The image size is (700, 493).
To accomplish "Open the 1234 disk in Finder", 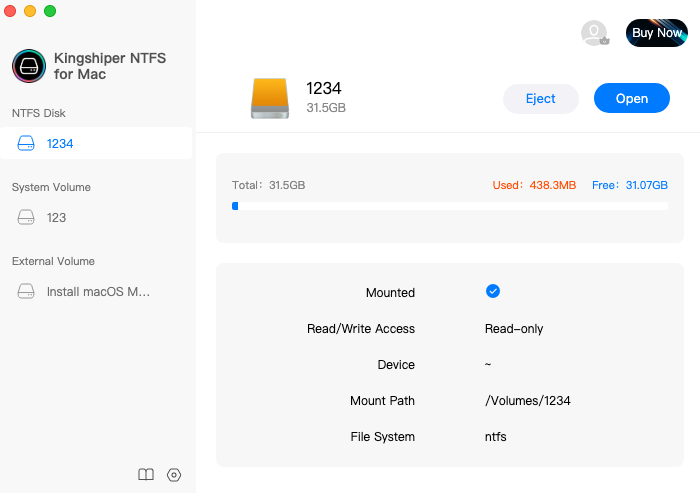I will click(632, 98).
